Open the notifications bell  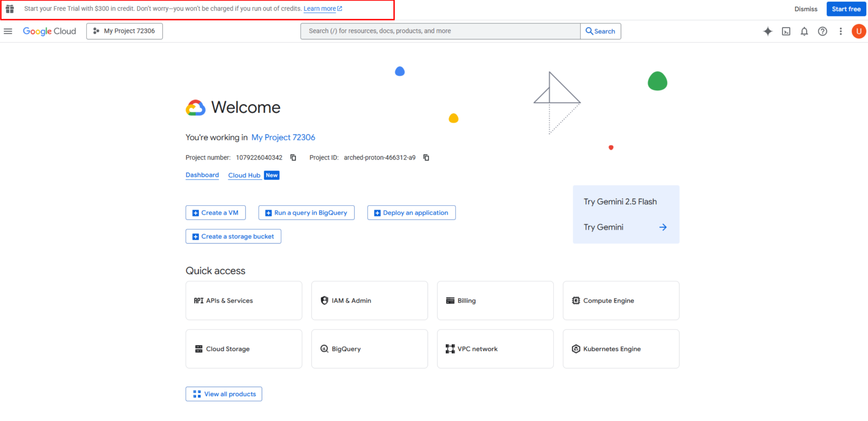click(x=804, y=31)
